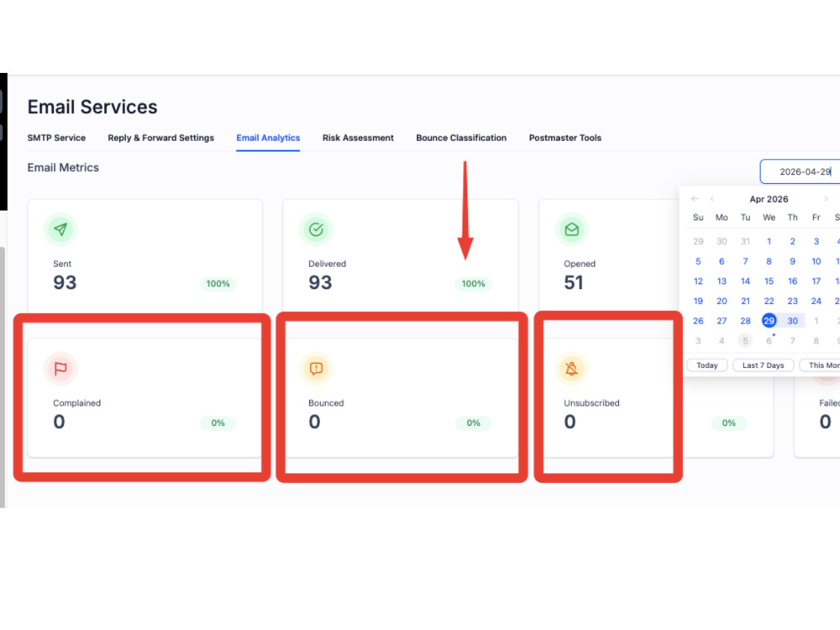This screenshot has height=630, width=840.
Task: Pick April 7 in the calendar
Action: pos(745,261)
